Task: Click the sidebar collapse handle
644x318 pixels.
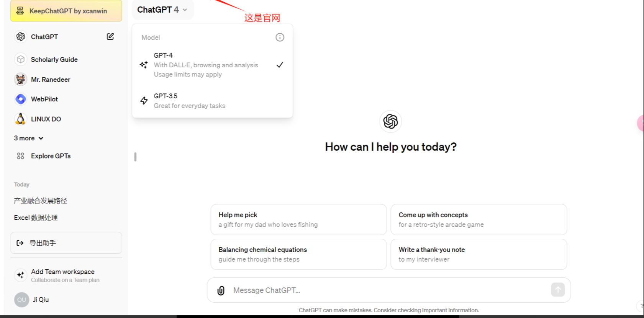Action: 135,157
